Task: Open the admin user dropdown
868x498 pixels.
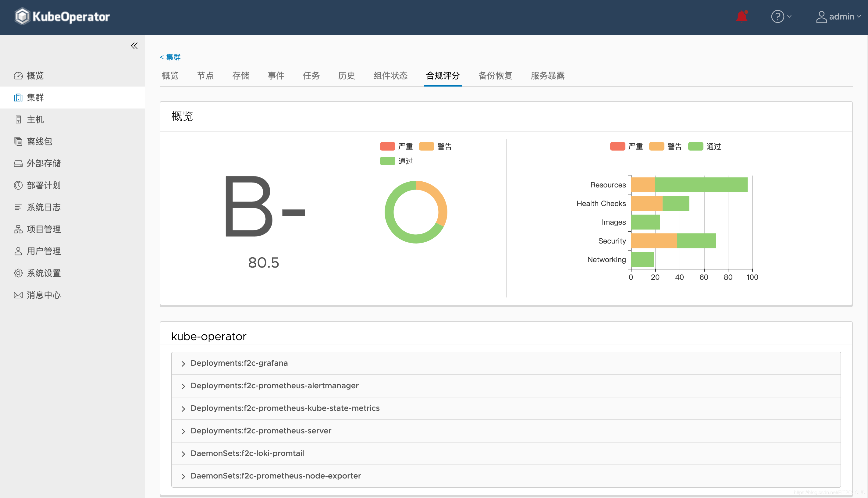Action: (838, 16)
